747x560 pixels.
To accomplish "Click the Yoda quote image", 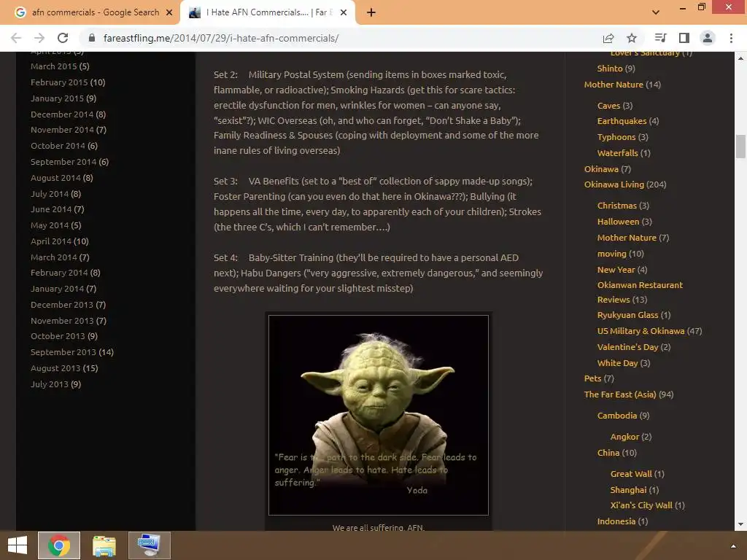I will pyautogui.click(x=379, y=415).
